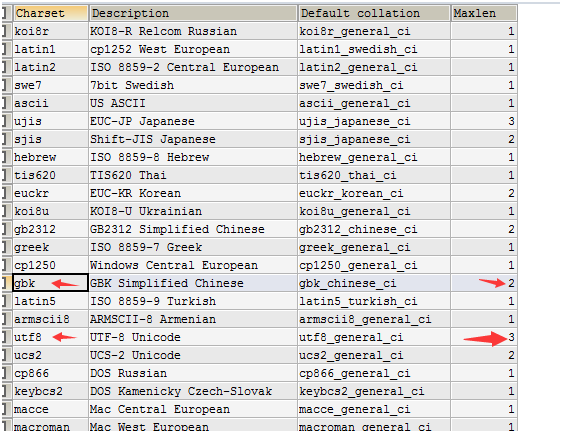562x433 pixels.
Task: Select the gbk_chinese_ci collation cell
Action: pyautogui.click(x=374, y=283)
